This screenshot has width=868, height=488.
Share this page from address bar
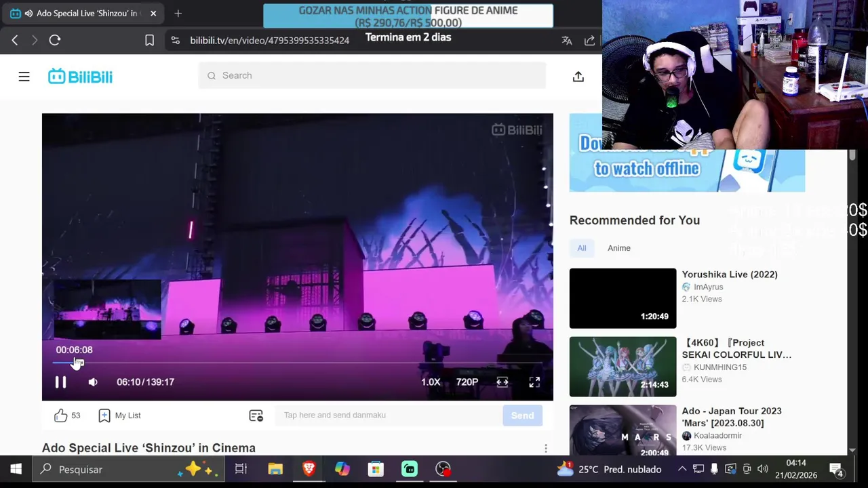pyautogui.click(x=590, y=41)
